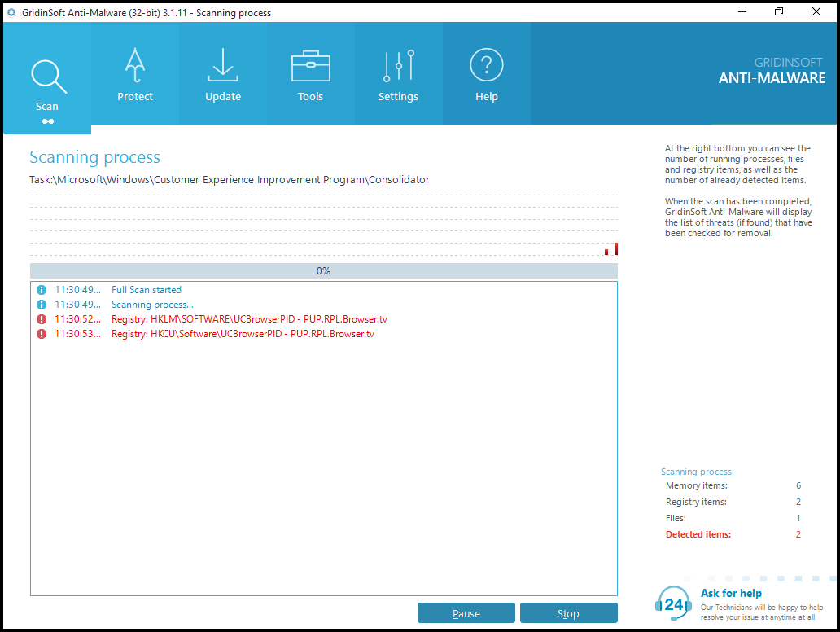
Task: Open the Settings sliders icon
Action: [x=399, y=65]
